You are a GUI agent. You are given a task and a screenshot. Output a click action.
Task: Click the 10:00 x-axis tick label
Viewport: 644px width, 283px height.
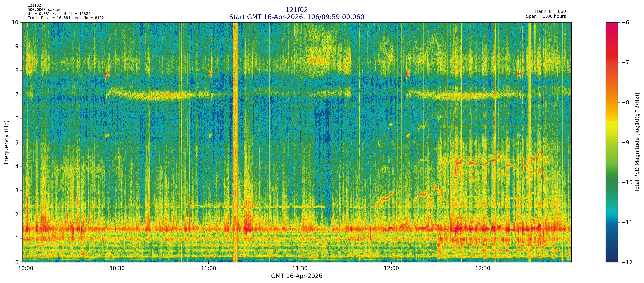(26, 269)
